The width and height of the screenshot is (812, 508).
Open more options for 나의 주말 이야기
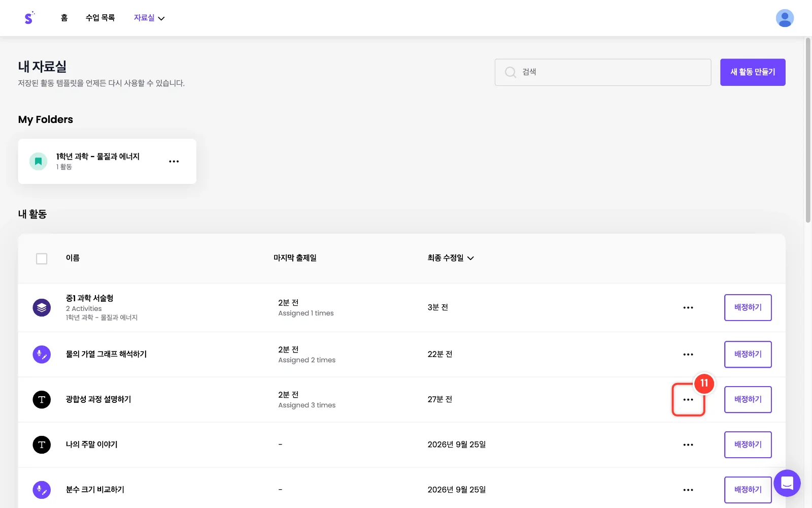688,444
